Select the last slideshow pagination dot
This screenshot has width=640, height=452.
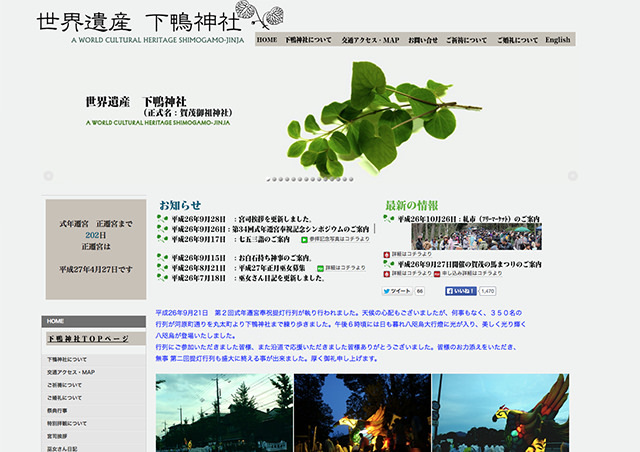[x=351, y=179]
